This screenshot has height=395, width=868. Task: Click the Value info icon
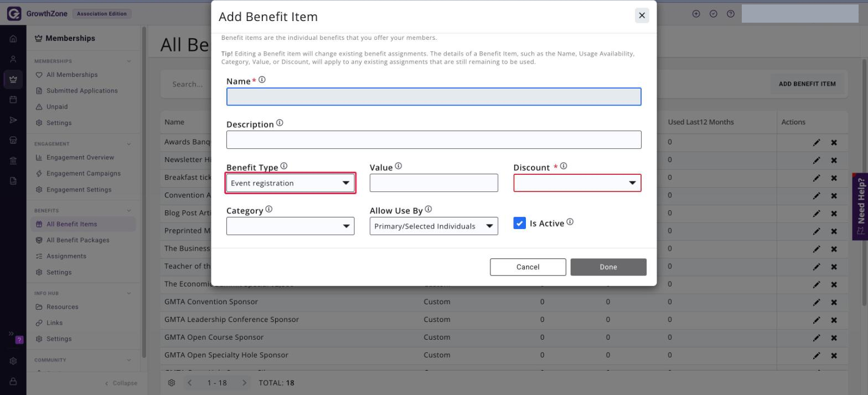click(x=399, y=165)
